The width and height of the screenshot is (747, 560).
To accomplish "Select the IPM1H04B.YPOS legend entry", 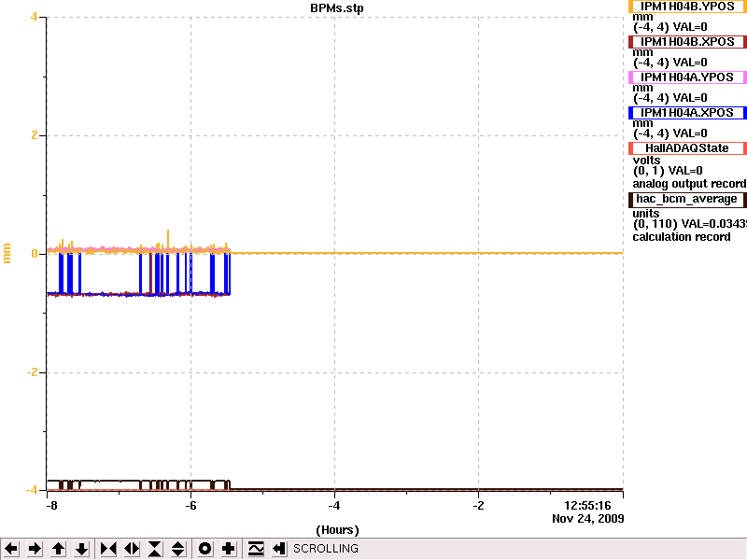I will pyautogui.click(x=687, y=7).
